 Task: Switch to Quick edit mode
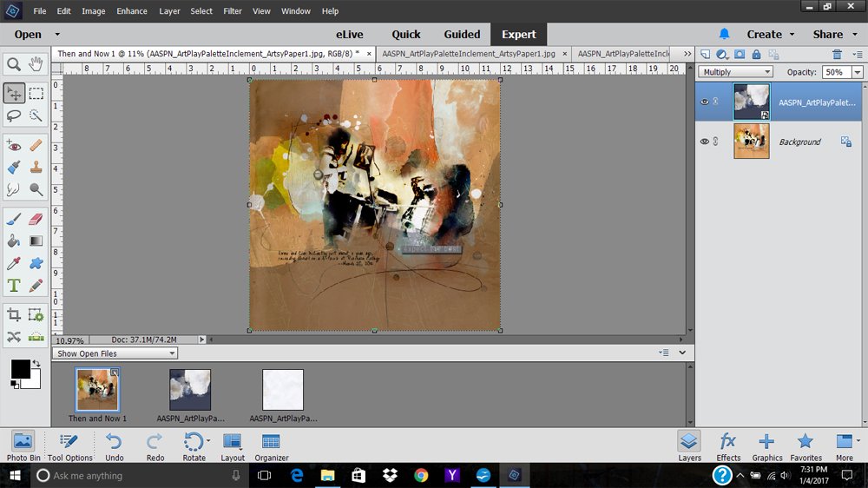405,35
